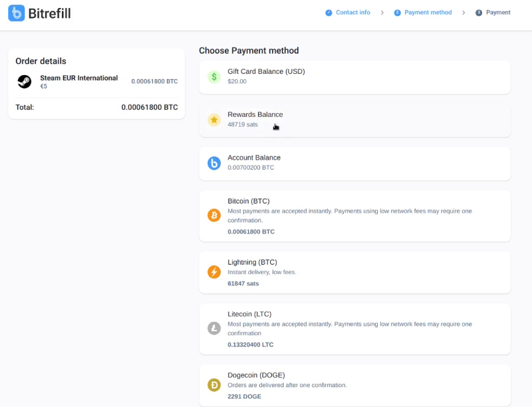Click the blue Bitrefill Account Balance icon
Screen dimensions: 532x407
[214, 163]
